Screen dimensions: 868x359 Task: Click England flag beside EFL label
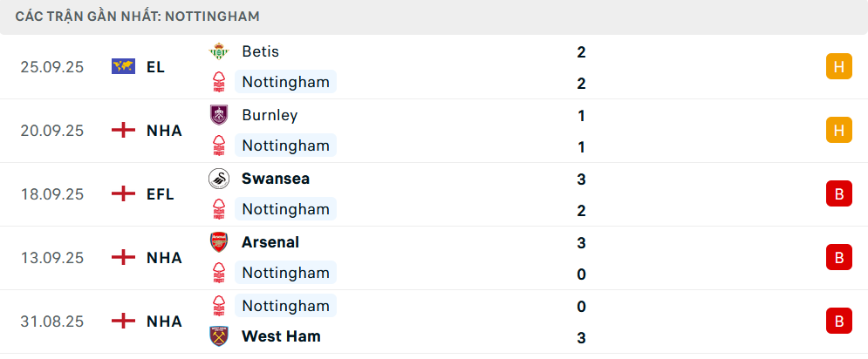point(124,194)
